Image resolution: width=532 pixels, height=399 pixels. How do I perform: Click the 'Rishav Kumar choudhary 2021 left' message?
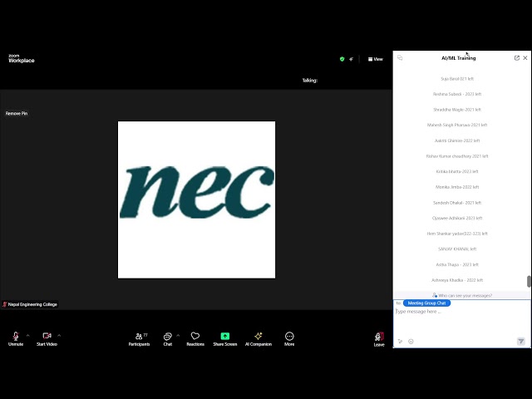(457, 156)
